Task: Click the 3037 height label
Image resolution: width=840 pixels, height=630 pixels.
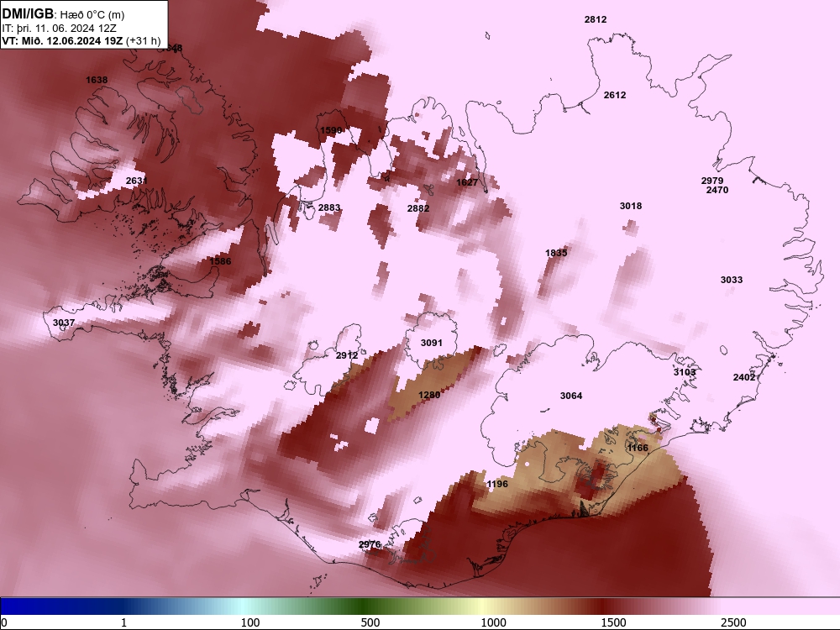Action: tap(64, 323)
